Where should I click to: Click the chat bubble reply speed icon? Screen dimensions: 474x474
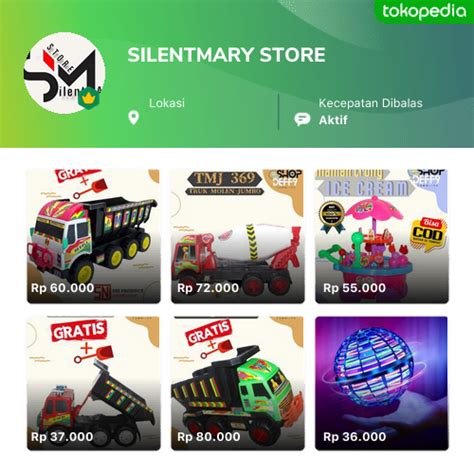point(302,119)
